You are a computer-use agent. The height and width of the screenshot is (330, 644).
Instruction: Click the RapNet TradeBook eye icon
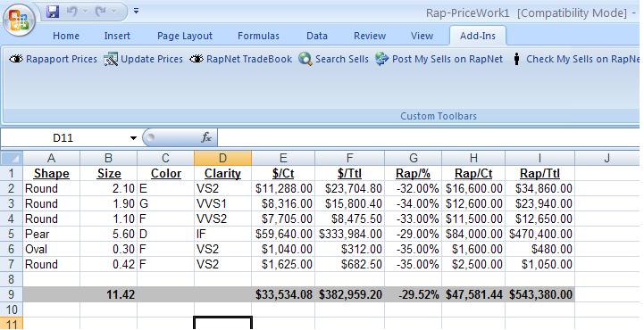pyautogui.click(x=197, y=59)
